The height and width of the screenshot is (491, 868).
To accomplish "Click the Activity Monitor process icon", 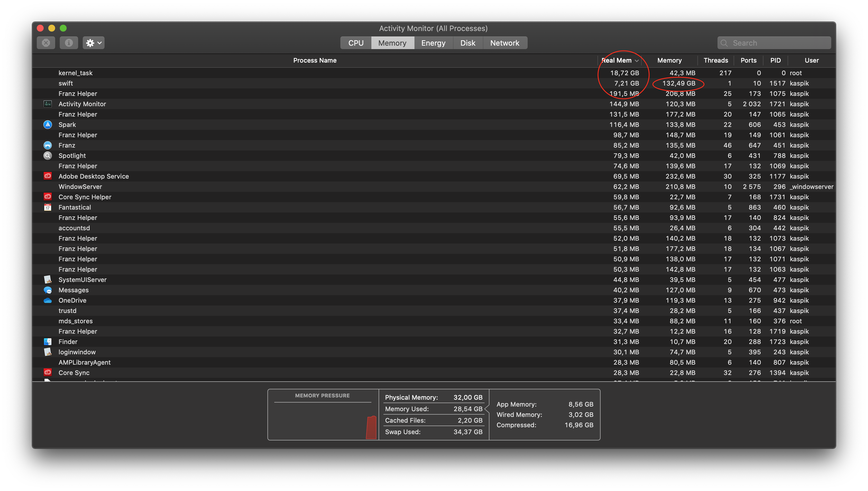I will tap(48, 104).
